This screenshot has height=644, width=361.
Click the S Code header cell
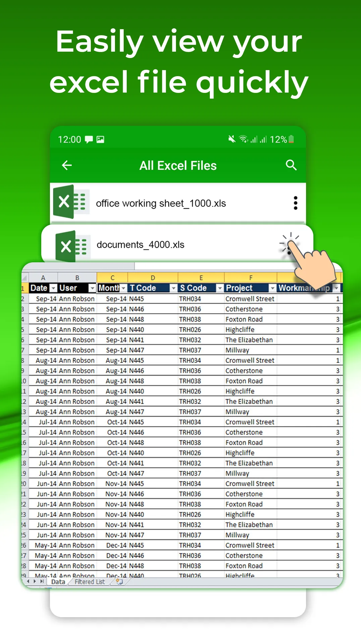coord(201,288)
